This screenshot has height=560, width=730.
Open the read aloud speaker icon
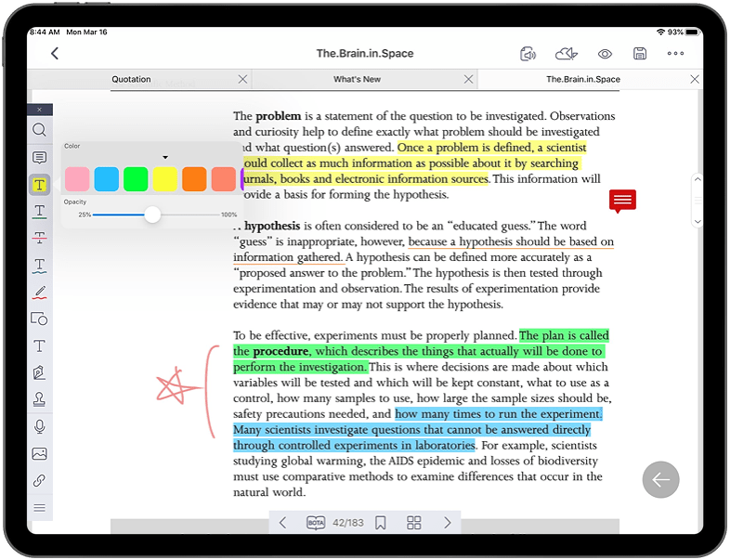click(528, 54)
